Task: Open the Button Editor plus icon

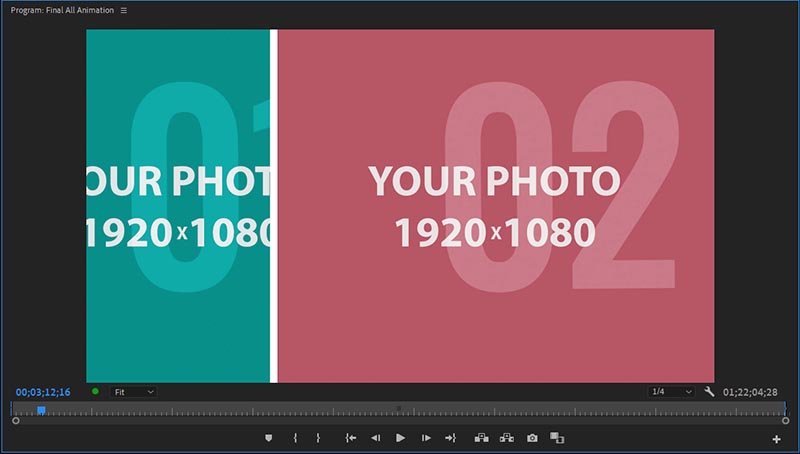Action: (x=776, y=439)
